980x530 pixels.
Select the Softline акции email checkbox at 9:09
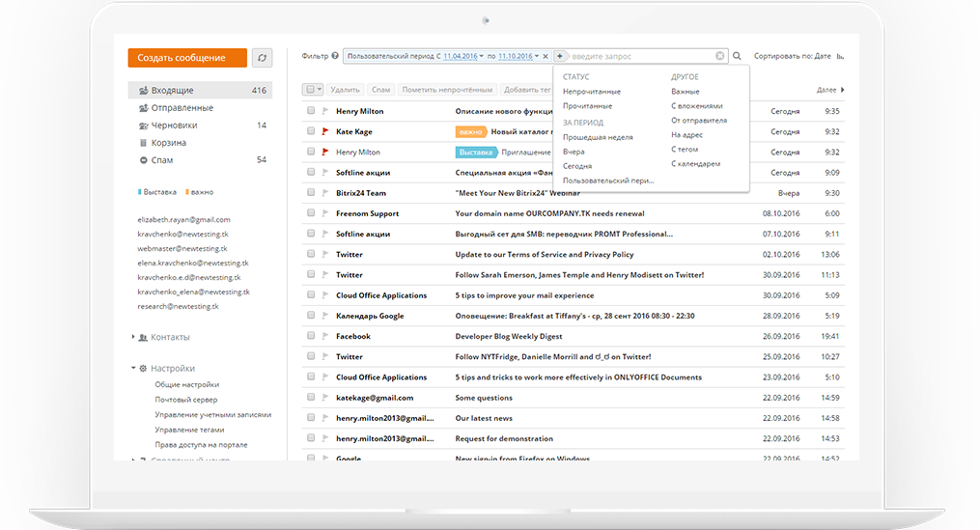[x=311, y=173]
